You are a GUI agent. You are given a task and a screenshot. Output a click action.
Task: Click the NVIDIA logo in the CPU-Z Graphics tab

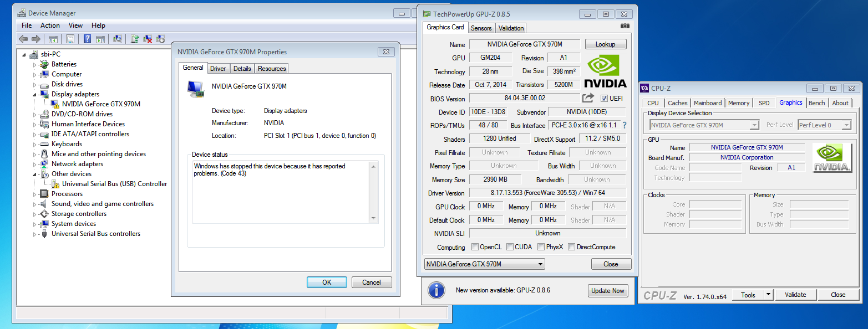pyautogui.click(x=832, y=158)
